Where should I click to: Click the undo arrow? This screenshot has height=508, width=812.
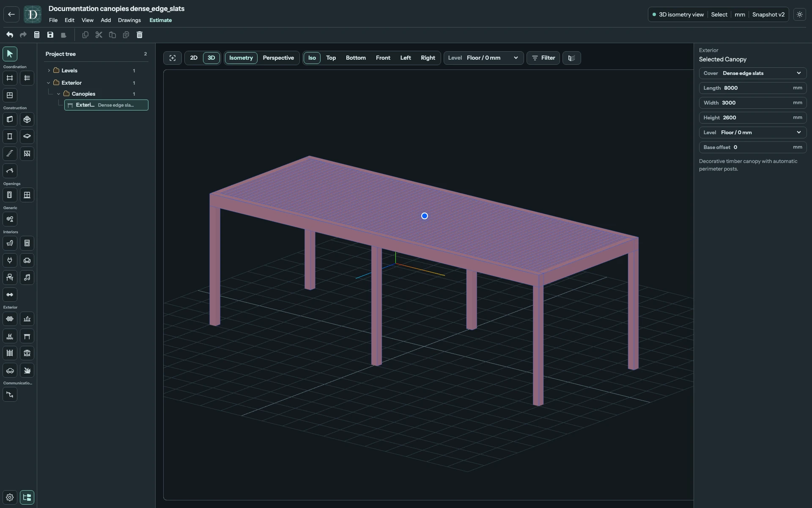coord(10,35)
